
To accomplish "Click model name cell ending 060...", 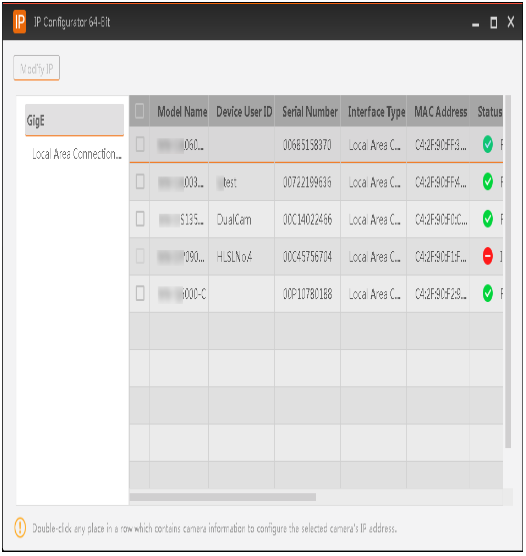I will tap(179, 145).
